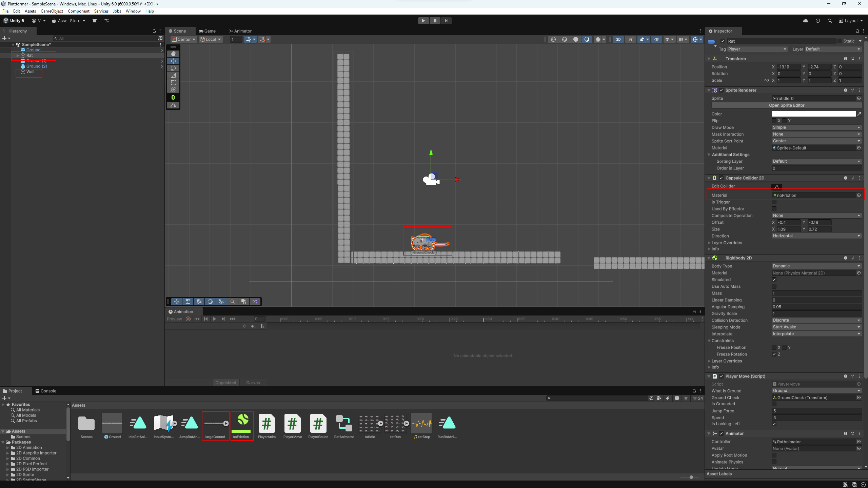Expand the Rat object in Hierarchy
The height and width of the screenshot is (488, 868).
pos(18,56)
